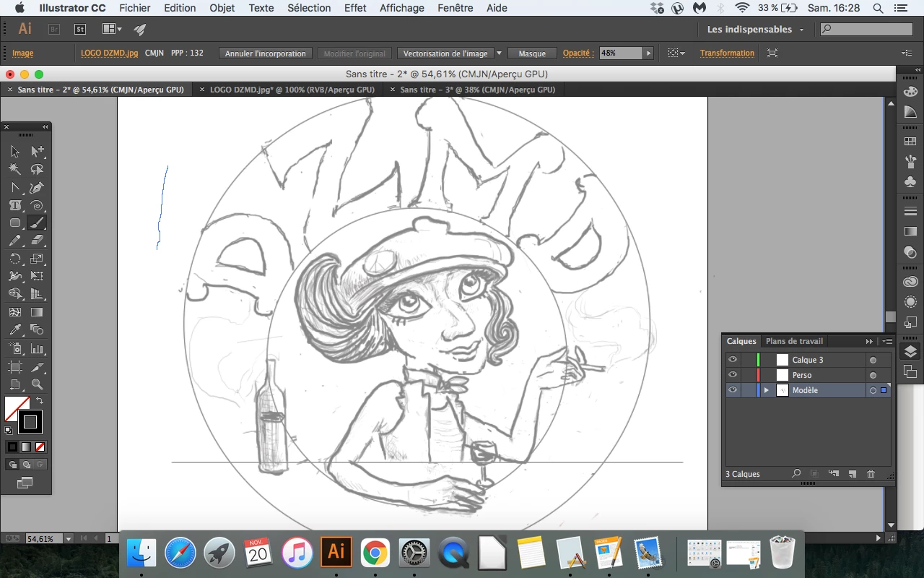Swap fill and stroke colors

click(40, 400)
